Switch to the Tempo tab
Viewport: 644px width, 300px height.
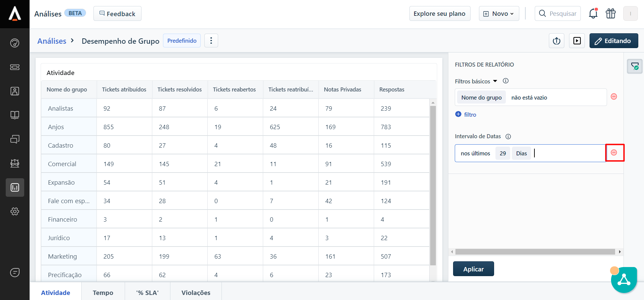(x=103, y=293)
